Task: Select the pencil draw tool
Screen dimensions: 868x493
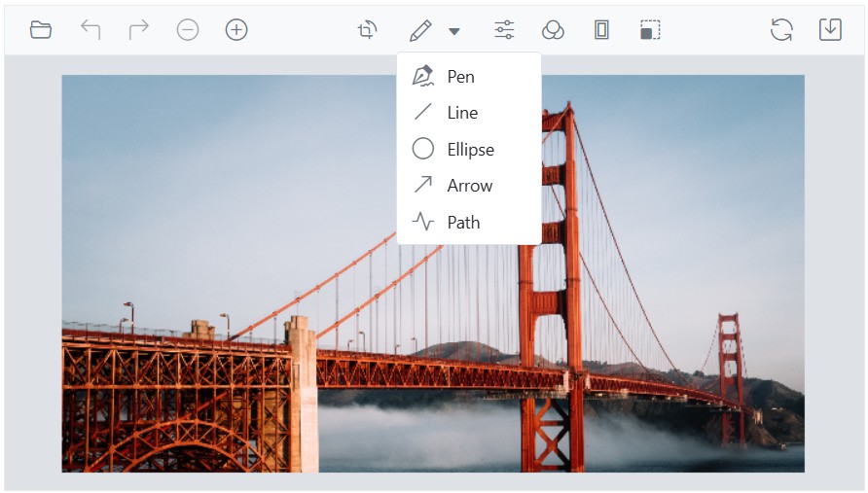Action: click(420, 30)
